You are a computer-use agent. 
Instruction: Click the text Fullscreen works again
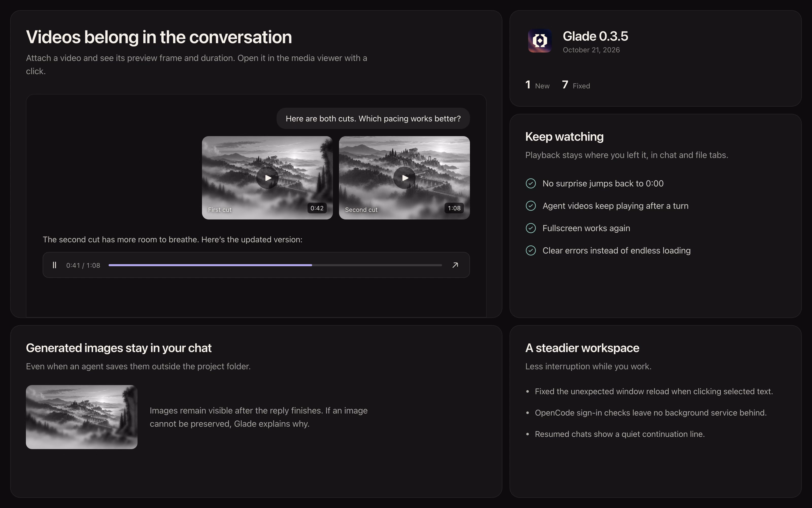point(586,228)
